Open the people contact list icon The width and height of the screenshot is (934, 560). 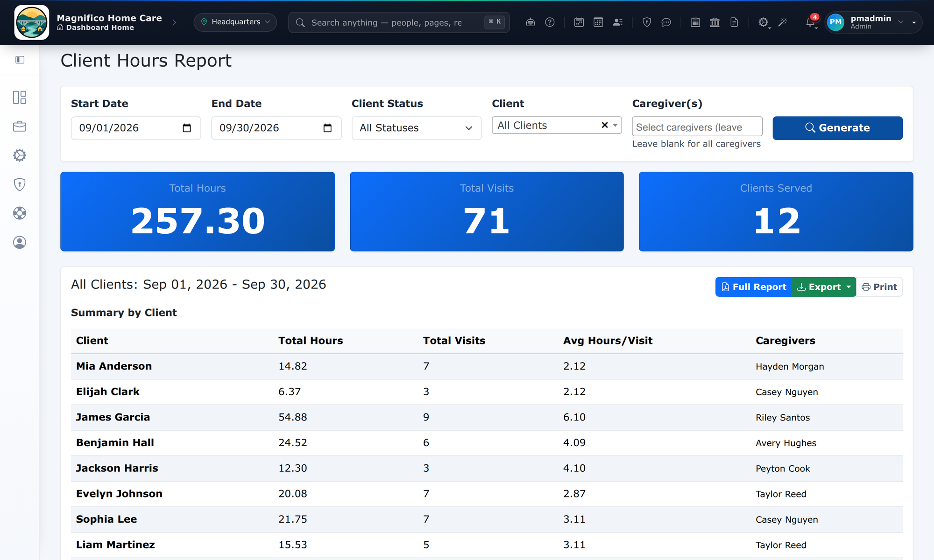click(x=618, y=22)
